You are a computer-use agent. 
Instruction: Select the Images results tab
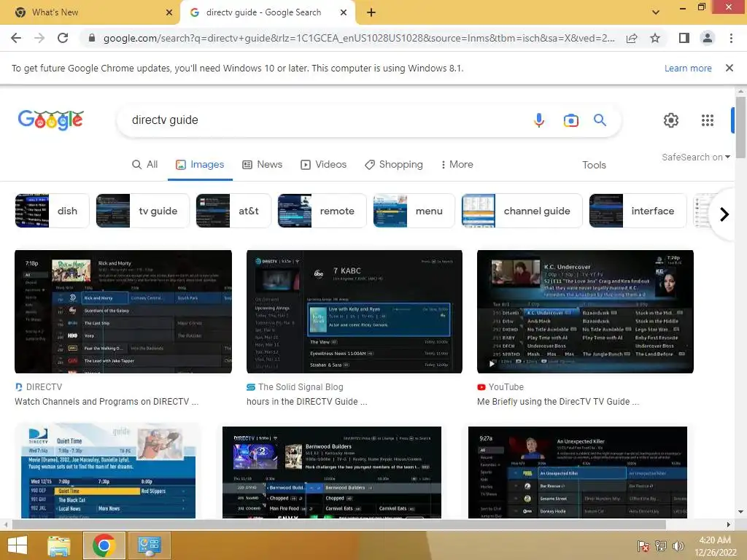click(200, 164)
